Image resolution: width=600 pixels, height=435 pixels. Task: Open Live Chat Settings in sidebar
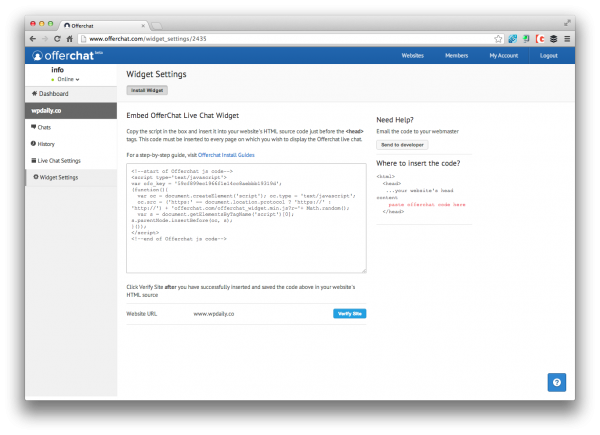[71, 161]
